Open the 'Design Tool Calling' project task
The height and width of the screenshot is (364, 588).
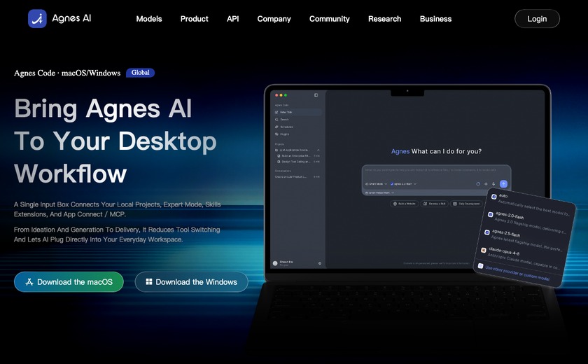pos(298,162)
